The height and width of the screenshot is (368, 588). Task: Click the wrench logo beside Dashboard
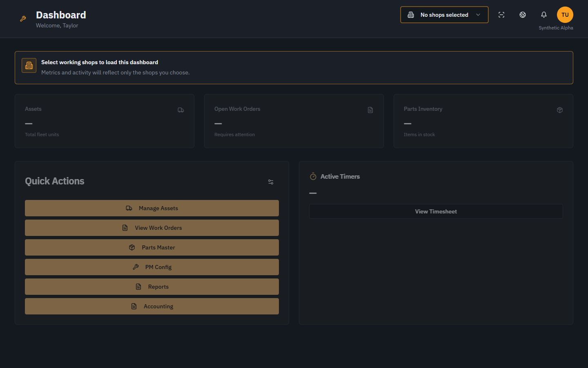pyautogui.click(x=23, y=19)
